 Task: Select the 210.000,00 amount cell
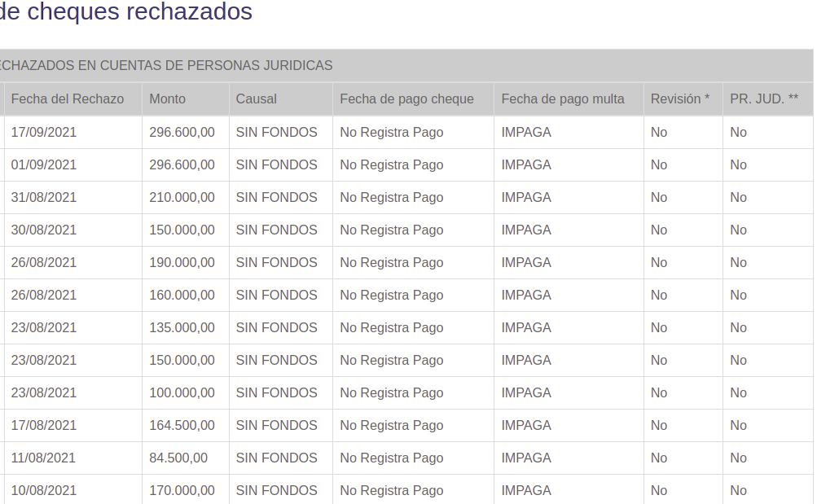coord(181,197)
